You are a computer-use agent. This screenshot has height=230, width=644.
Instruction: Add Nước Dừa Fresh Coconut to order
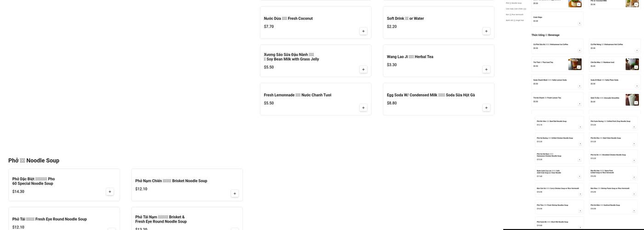(363, 31)
